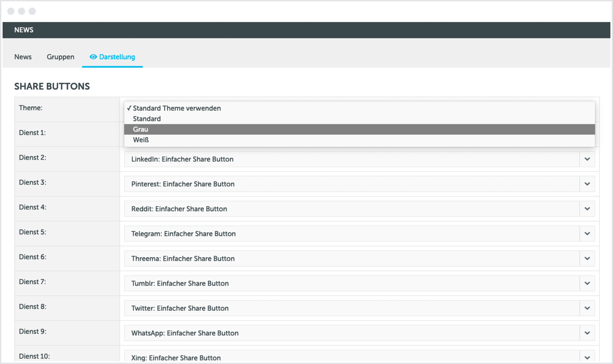Select Standard Theme verwenden option
613x364 pixels.
point(177,108)
